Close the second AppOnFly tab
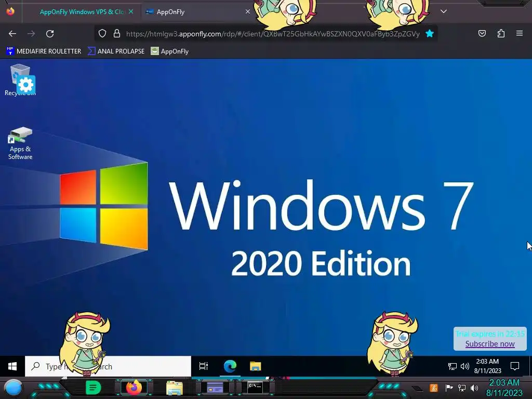 248,11
